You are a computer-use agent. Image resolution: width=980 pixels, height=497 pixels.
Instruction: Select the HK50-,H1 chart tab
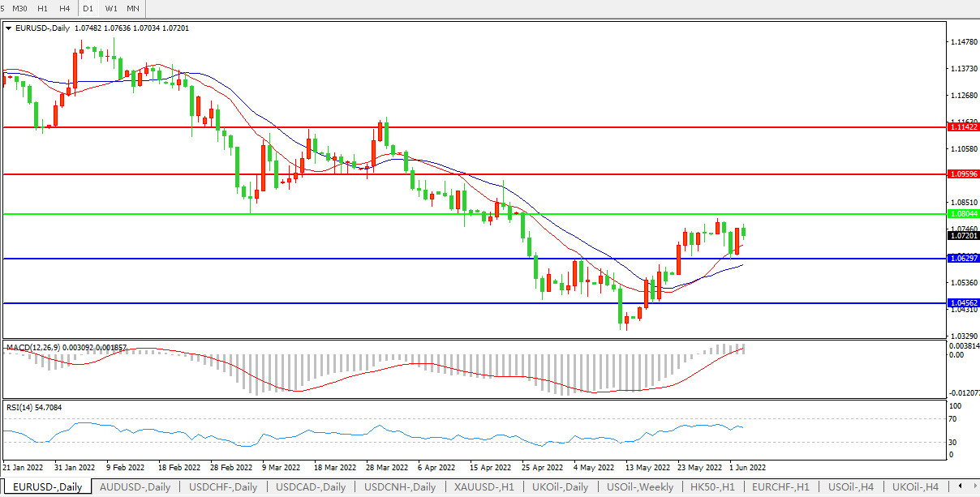click(711, 487)
